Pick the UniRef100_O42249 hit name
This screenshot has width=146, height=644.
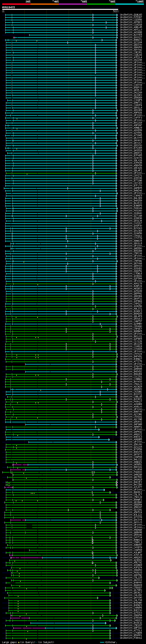pos(131,93)
